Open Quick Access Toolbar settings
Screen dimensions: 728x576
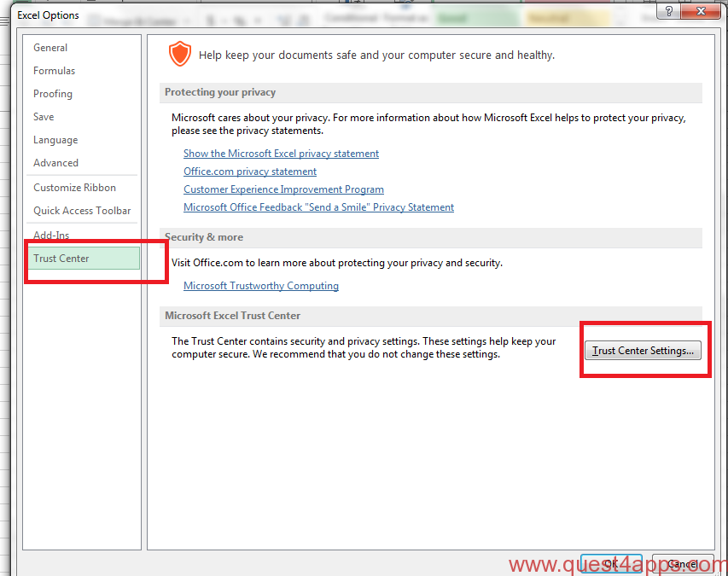click(82, 211)
